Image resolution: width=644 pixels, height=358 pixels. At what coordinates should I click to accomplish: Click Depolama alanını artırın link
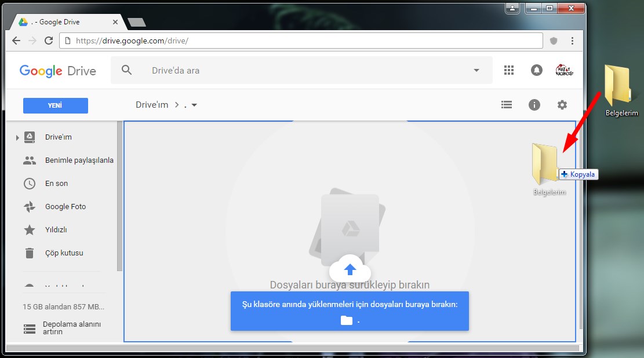(x=71, y=328)
